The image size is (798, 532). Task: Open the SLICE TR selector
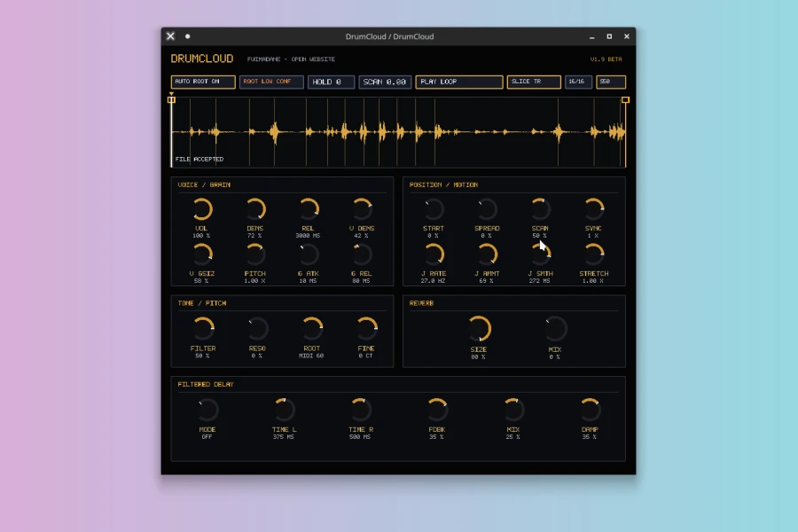click(534, 82)
